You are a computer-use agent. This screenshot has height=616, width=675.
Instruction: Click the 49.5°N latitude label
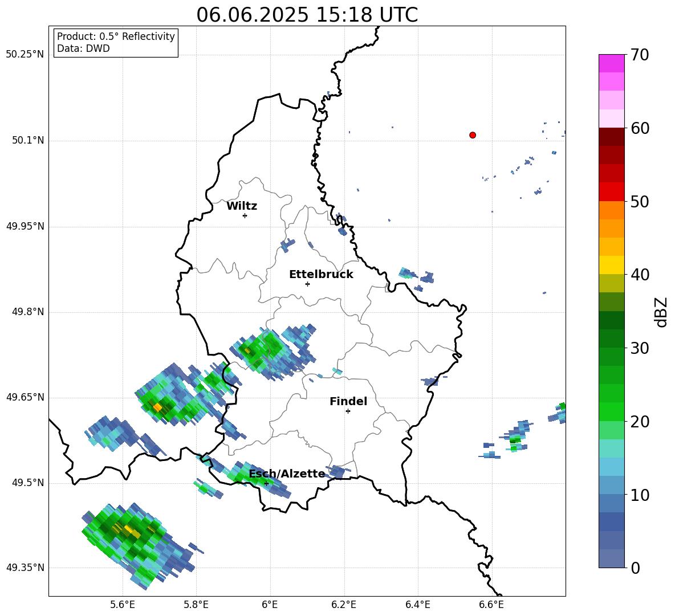click(28, 483)
